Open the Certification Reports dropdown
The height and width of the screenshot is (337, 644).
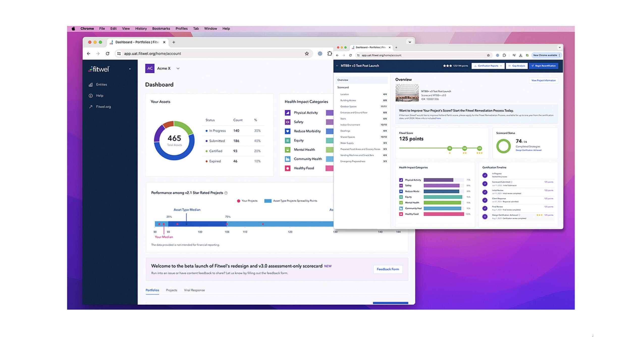coord(488,66)
